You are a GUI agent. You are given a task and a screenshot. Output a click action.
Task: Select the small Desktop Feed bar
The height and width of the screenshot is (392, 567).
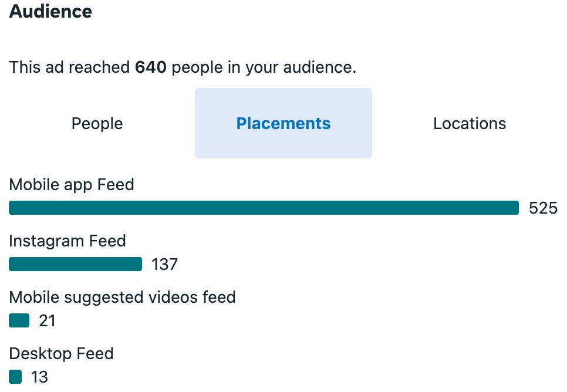tap(15, 377)
